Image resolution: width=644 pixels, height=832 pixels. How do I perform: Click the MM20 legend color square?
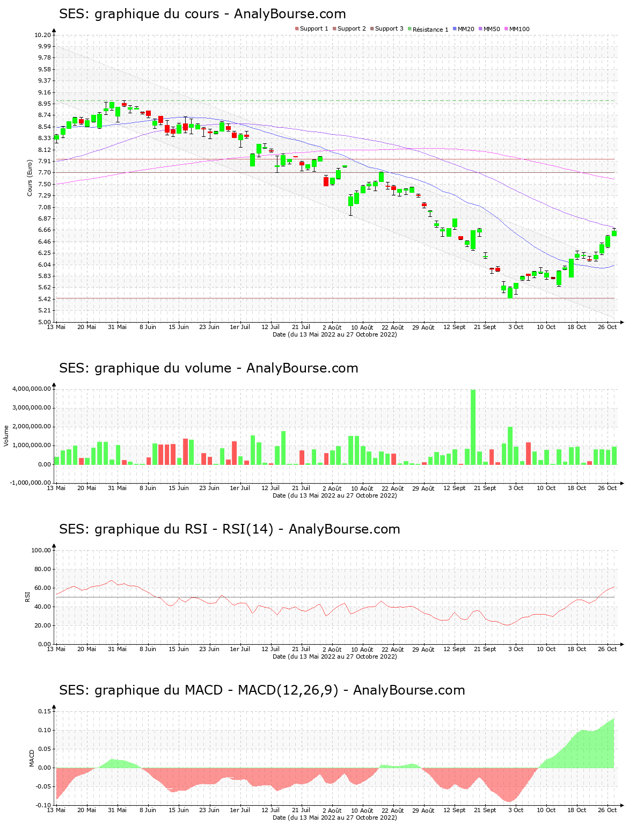point(455,29)
